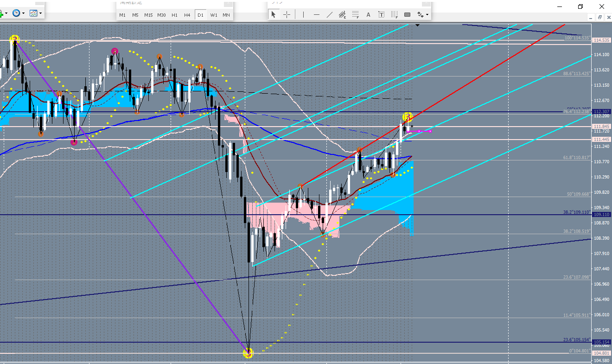This screenshot has height=364, width=612.
Task: Select the diagonal trendline tool
Action: [x=330, y=15]
